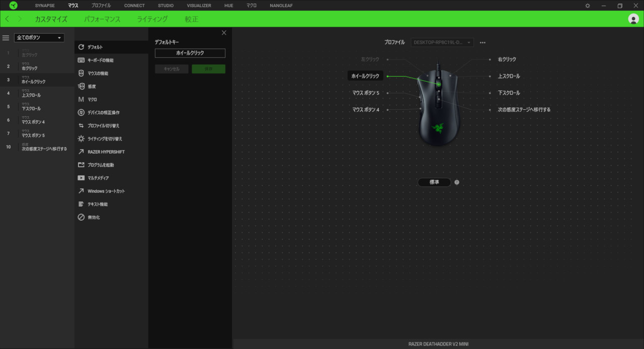644x349 pixels.
Task: Open the settings gear icon
Action: 588,6
